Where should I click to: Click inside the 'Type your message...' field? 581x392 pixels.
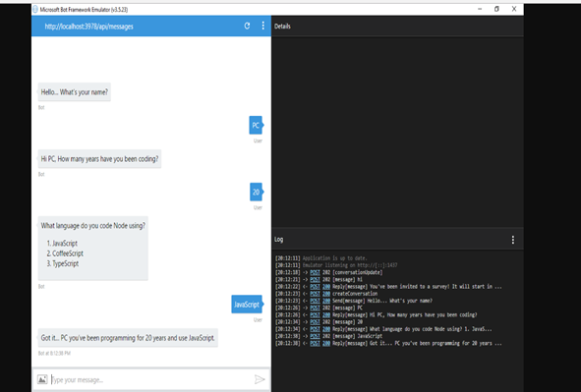pyautogui.click(x=151, y=380)
